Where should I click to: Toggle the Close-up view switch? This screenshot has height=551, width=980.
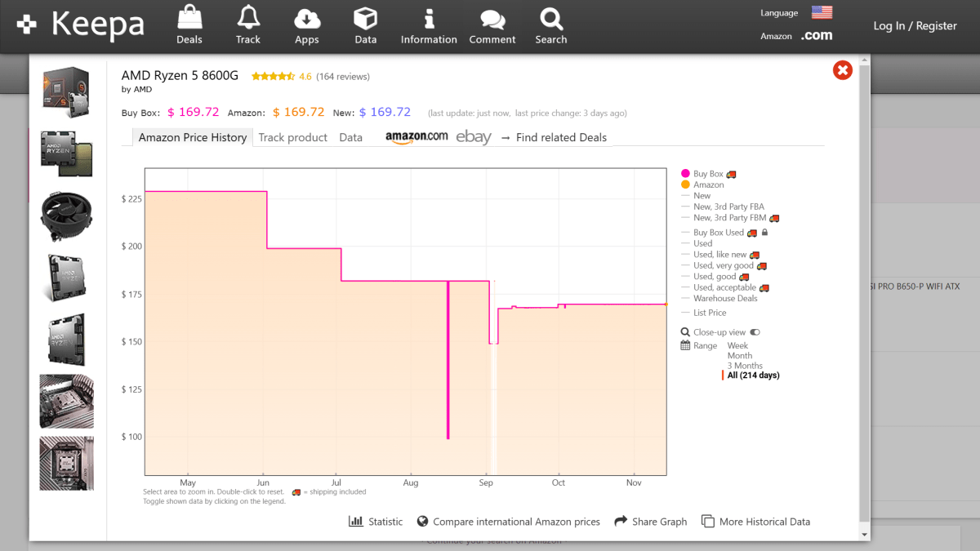pyautogui.click(x=755, y=332)
